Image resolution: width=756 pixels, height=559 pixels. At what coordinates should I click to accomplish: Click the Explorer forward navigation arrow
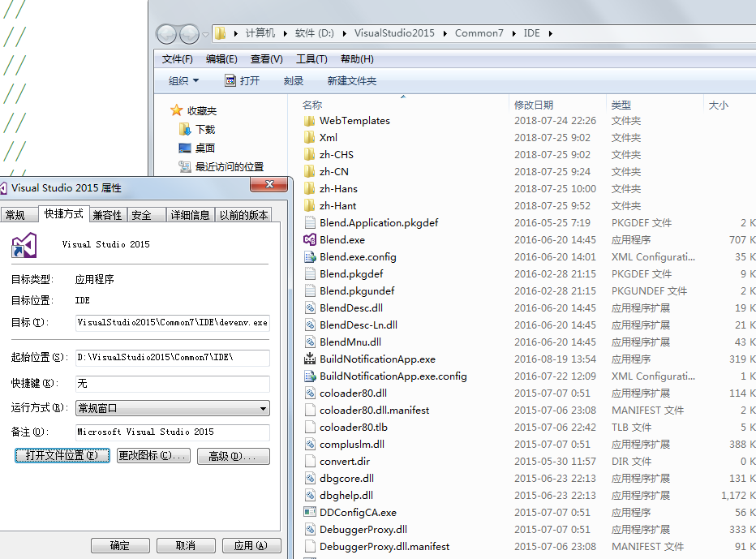tap(189, 34)
